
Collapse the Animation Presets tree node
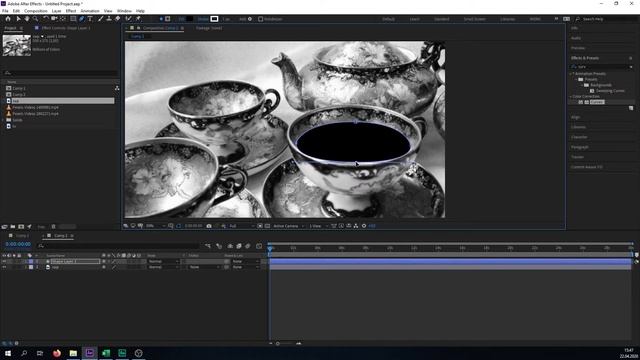point(571,74)
